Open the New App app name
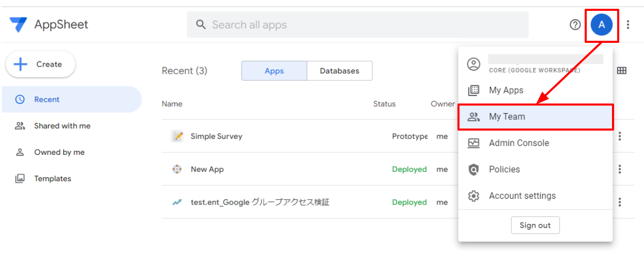 coord(207,169)
